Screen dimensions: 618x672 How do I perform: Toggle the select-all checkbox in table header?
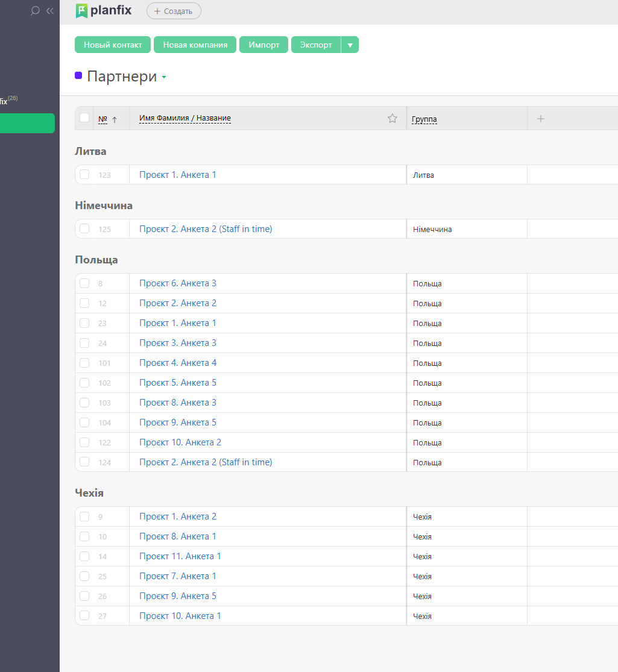pos(84,118)
